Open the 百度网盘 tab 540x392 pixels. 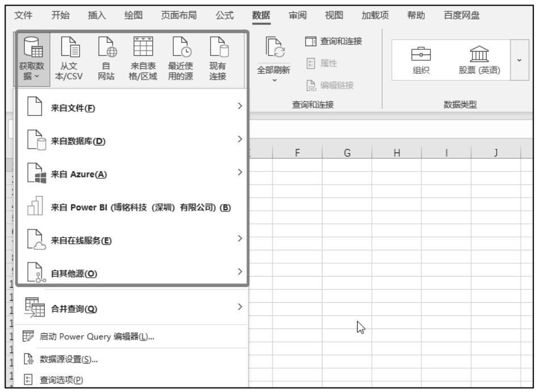tap(462, 15)
